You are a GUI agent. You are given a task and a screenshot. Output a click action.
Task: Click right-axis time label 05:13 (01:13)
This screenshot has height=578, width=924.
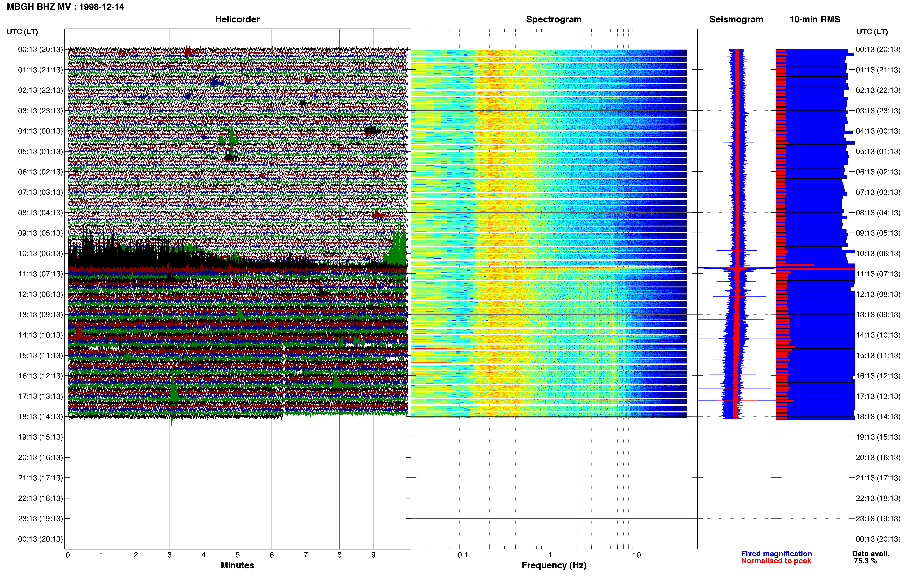(x=878, y=151)
